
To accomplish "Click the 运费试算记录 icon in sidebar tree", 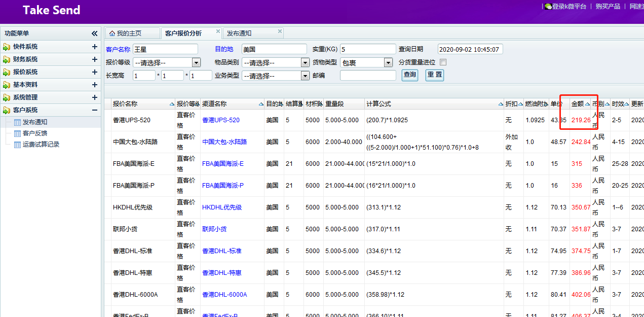I will pos(18,145).
